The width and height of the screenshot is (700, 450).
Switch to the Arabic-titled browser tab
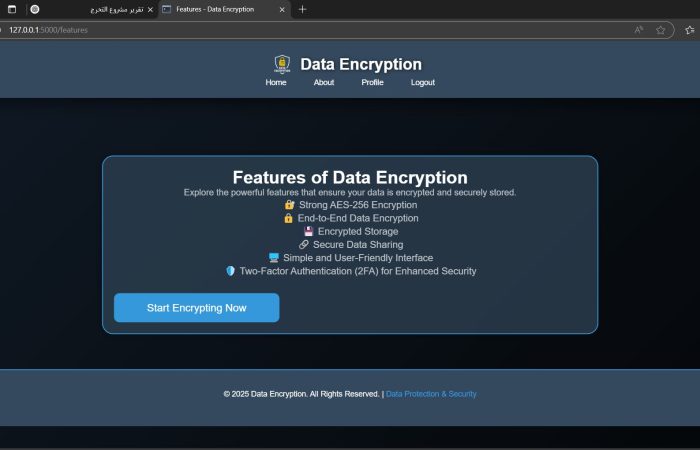point(95,9)
